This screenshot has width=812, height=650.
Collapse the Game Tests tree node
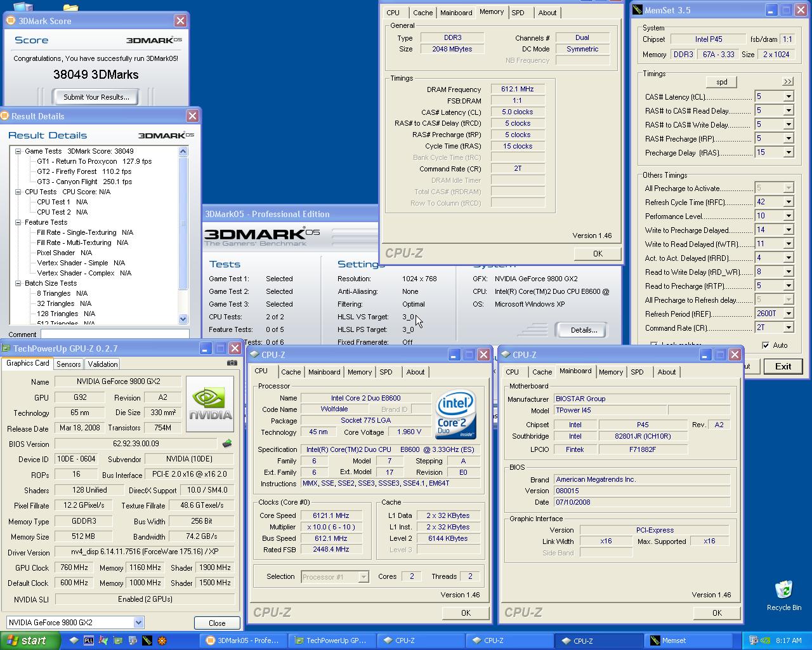tap(18, 151)
